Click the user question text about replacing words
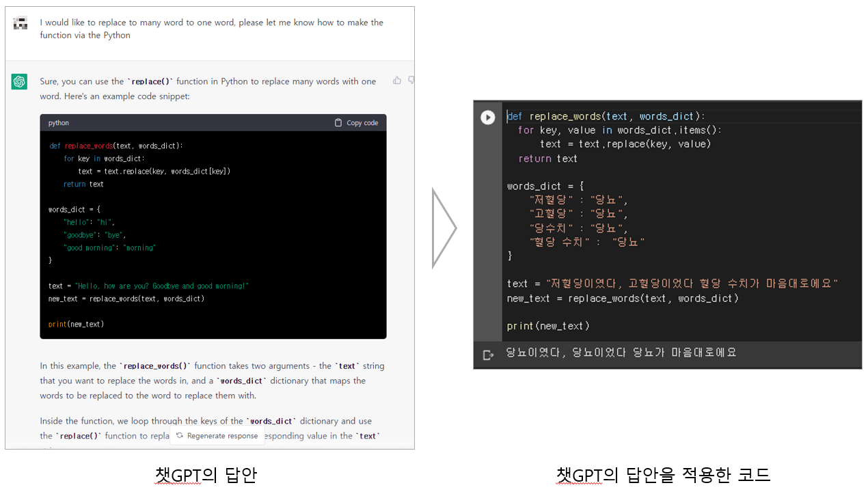Image resolution: width=868 pixels, height=494 pixels. pyautogui.click(x=211, y=29)
